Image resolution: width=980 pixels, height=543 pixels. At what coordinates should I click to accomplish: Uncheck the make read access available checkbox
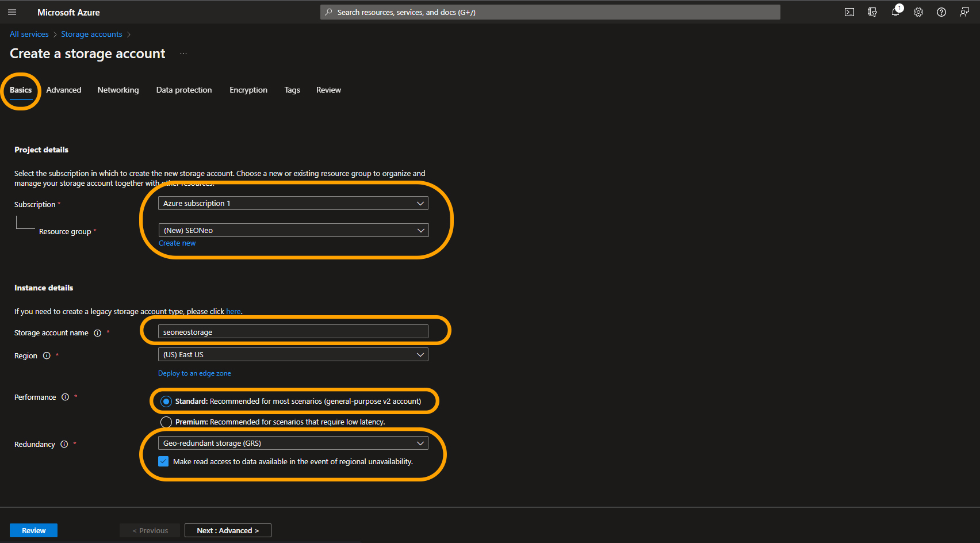(164, 461)
